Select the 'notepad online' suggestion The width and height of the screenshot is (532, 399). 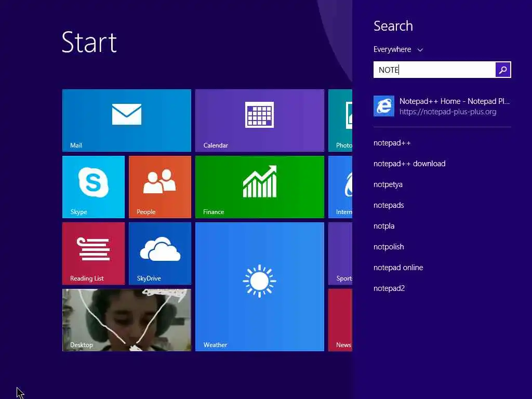[398, 268]
